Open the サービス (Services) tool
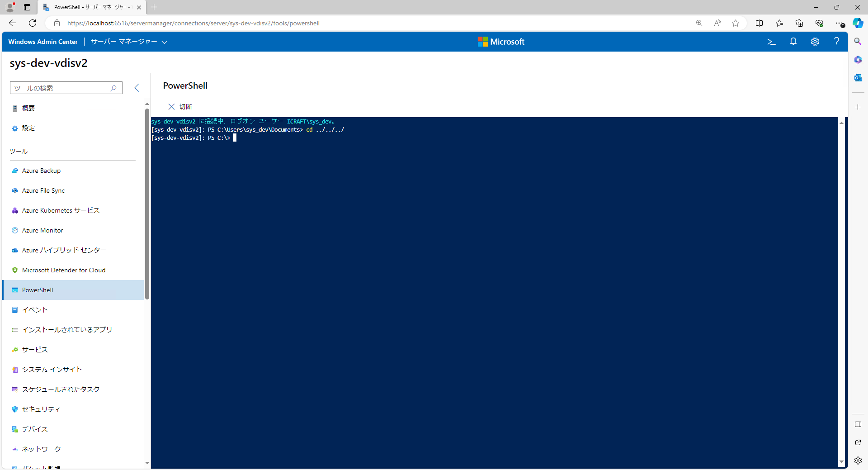This screenshot has height=470, width=868. coord(72,350)
